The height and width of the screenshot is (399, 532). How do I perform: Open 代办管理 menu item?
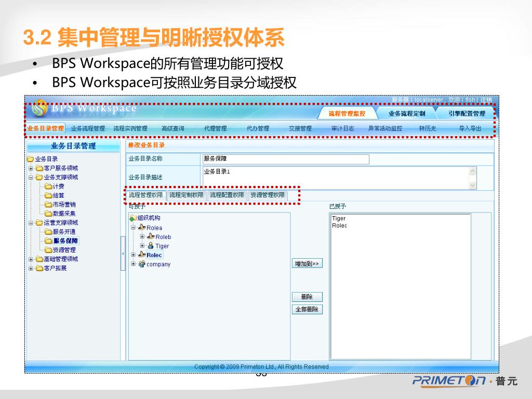pyautogui.click(x=258, y=128)
